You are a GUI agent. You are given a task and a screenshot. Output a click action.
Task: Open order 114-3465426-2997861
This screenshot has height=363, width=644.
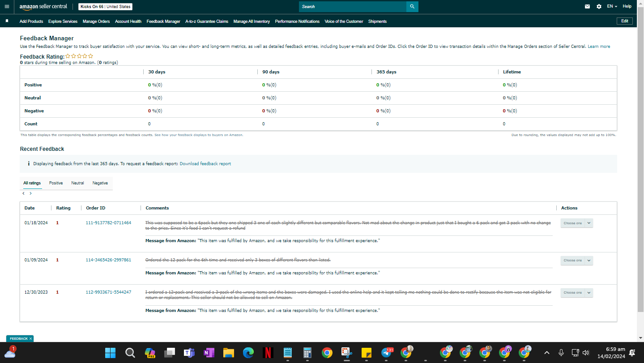point(108,260)
